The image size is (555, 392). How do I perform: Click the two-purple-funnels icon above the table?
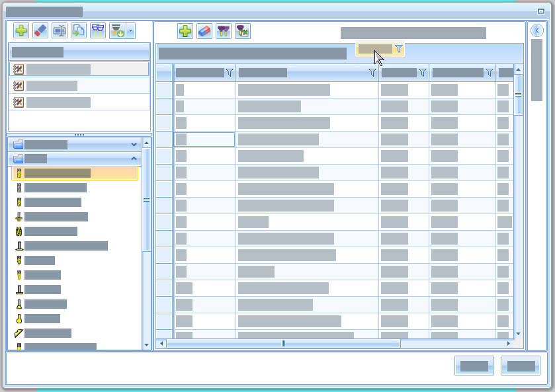(224, 31)
